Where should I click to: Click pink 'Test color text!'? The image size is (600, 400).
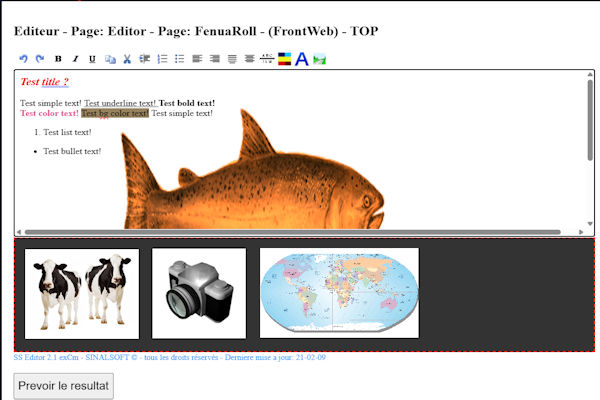pyautogui.click(x=49, y=113)
